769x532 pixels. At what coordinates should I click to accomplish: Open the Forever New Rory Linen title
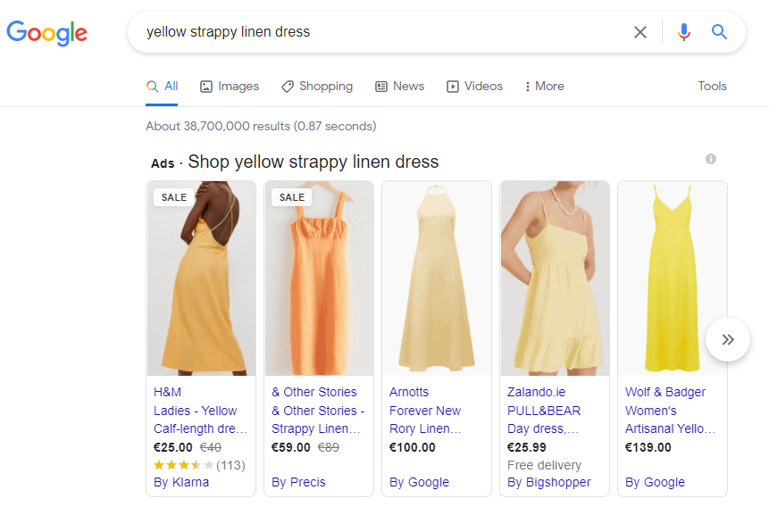point(425,420)
